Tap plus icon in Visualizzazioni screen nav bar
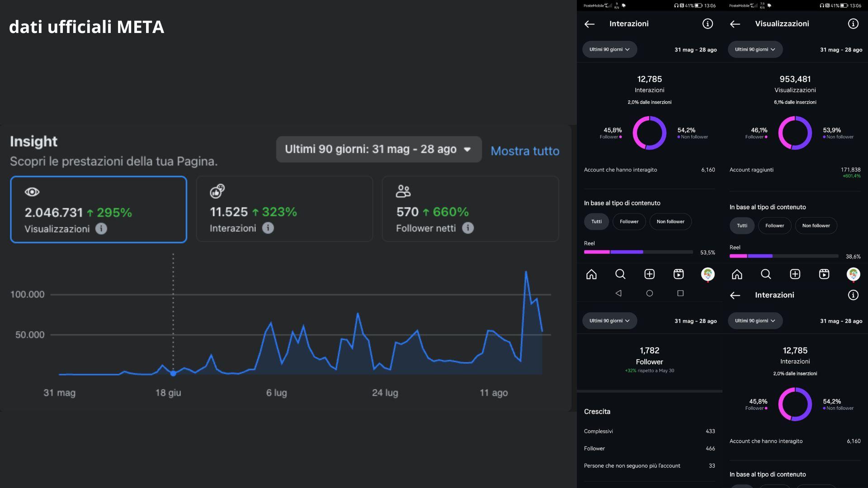The width and height of the screenshot is (868, 488). pos(795,274)
